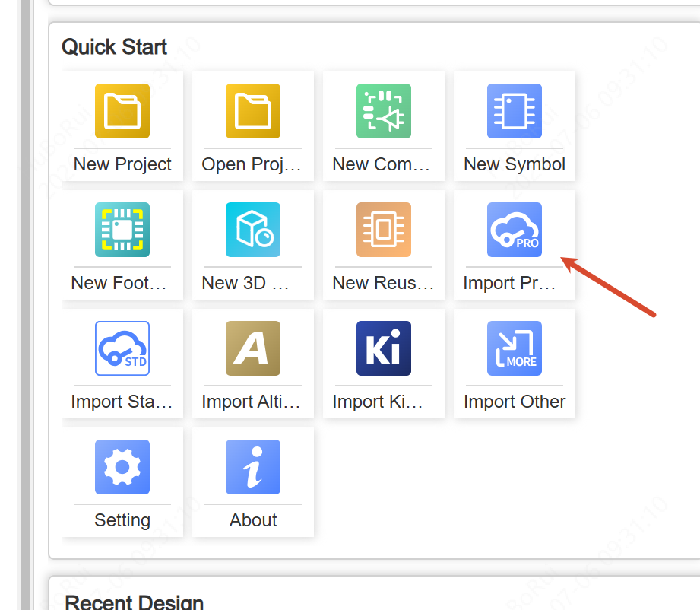
Task: Choose the New Footprint icon
Action: (x=122, y=230)
